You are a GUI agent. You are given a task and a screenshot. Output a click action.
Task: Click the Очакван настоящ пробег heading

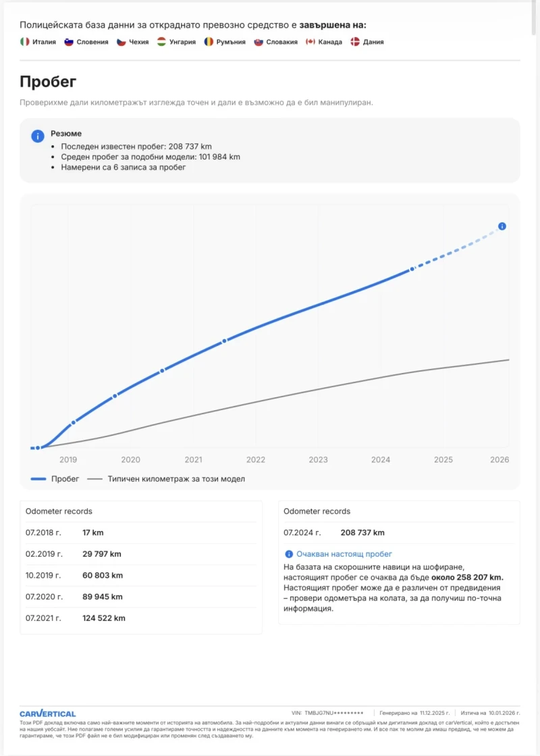click(x=335, y=554)
